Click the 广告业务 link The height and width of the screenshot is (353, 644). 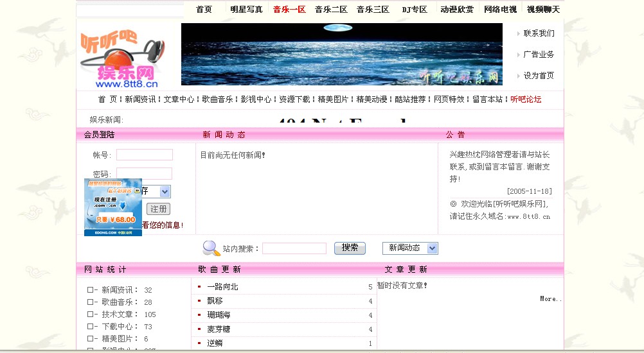[539, 54]
